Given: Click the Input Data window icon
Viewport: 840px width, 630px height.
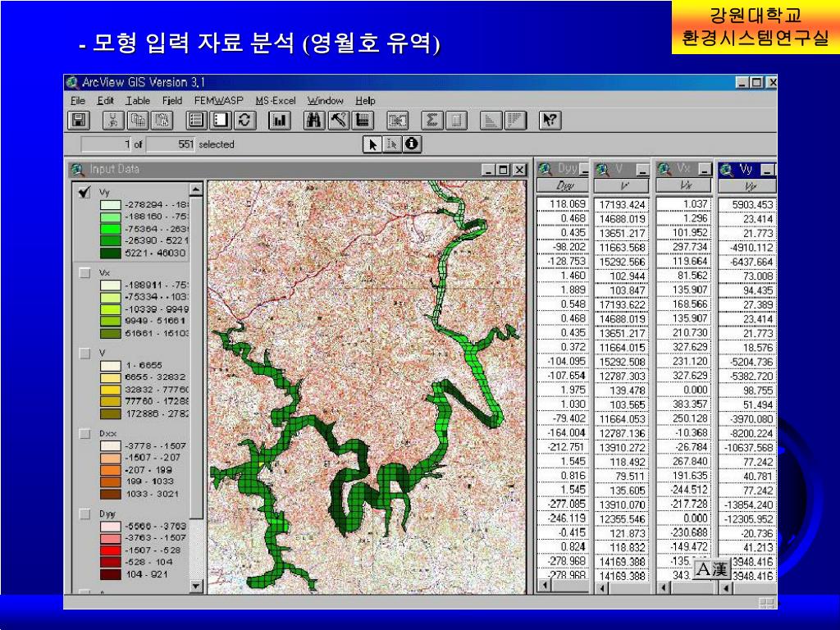Looking at the screenshot, I should pyautogui.click(x=78, y=170).
